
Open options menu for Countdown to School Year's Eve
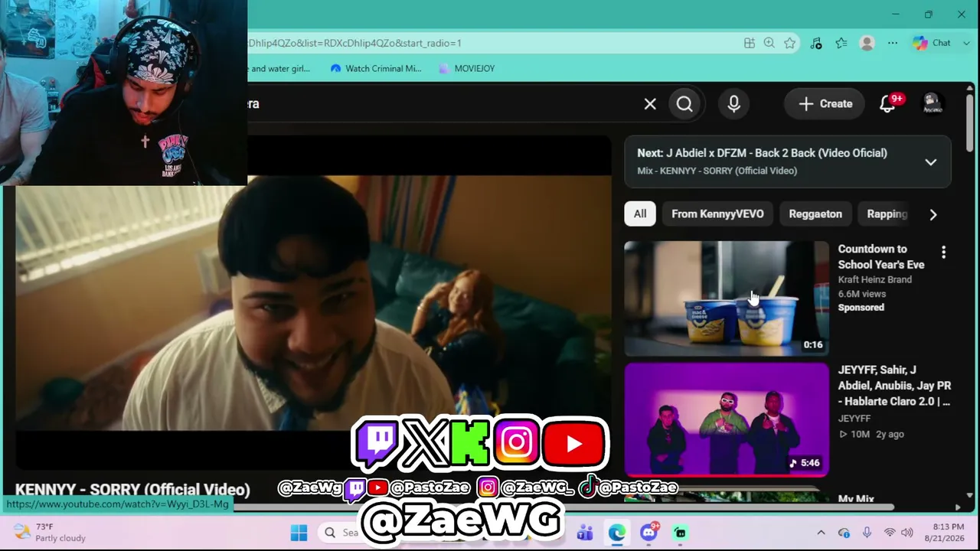point(943,252)
